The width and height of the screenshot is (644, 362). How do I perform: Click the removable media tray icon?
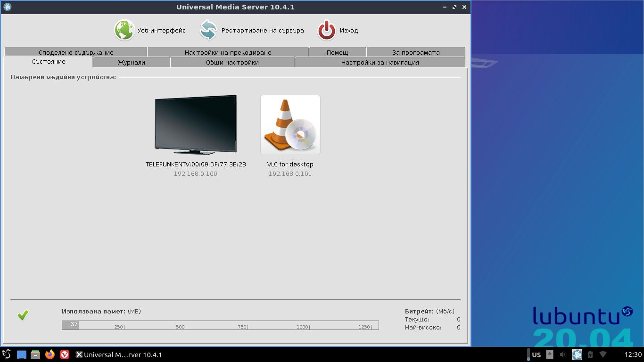550,354
